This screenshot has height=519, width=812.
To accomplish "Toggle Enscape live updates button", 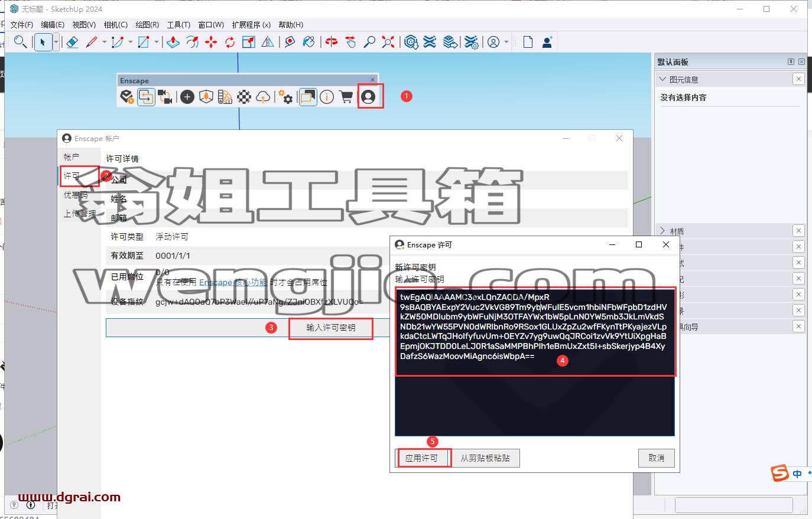I will [147, 97].
